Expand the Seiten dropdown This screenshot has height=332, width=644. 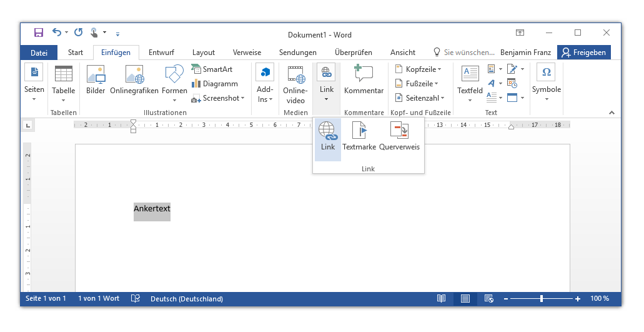[x=34, y=83]
